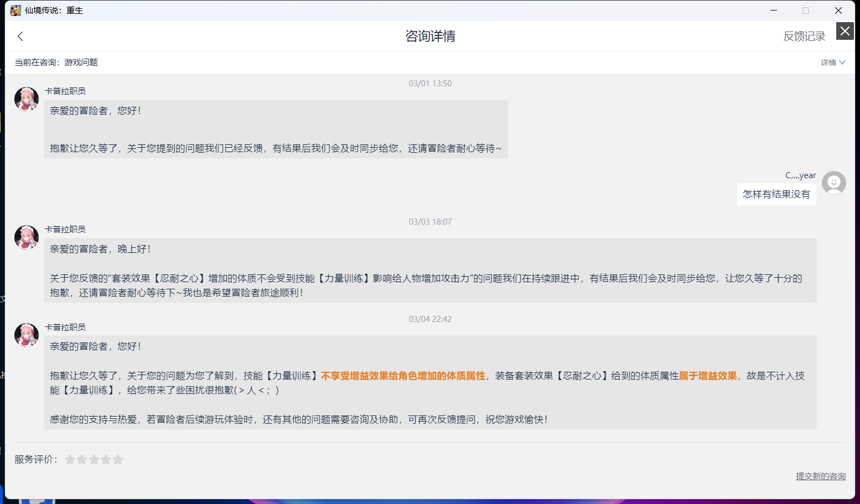Image resolution: width=860 pixels, height=504 pixels.
Task: Expand the 详情 details dropdown
Action: tap(832, 63)
